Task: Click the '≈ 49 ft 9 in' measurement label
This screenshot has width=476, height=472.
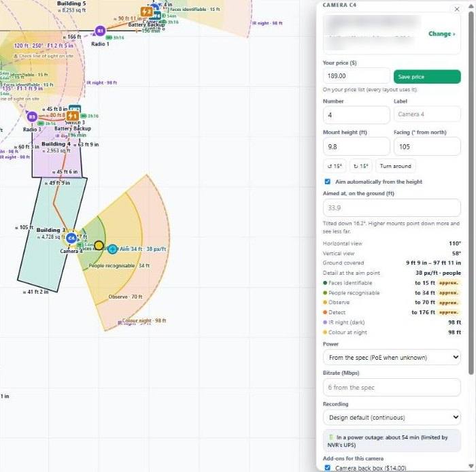Action: pos(57,183)
